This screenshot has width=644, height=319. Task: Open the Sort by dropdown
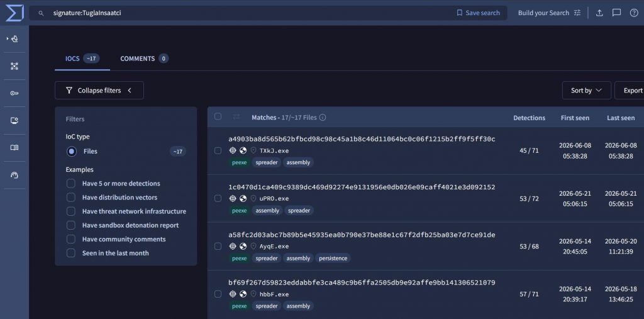point(587,91)
